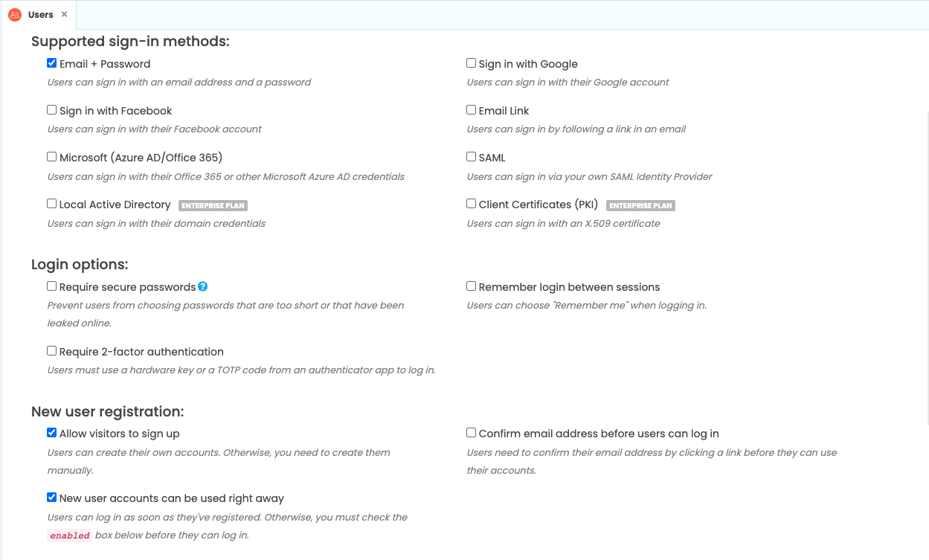Uncheck the Email + Password checkbox
This screenshot has width=929, height=560.
coord(52,63)
